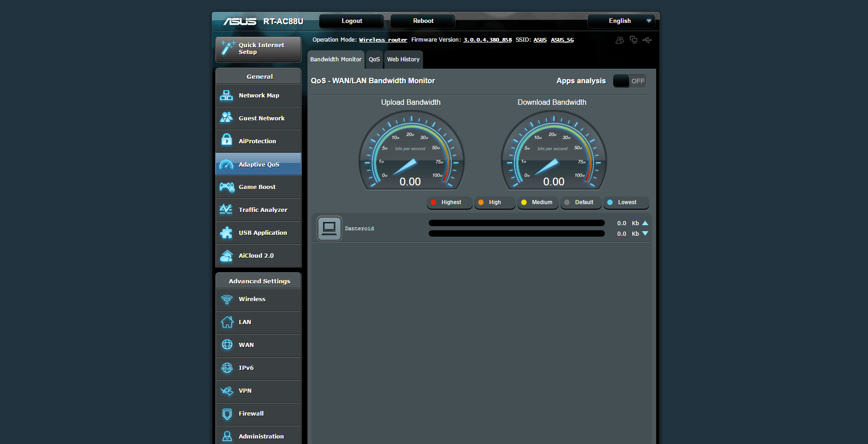Viewport: 868px width, 444px height.
Task: Click the upload arrow for Danteroid
Action: point(645,223)
